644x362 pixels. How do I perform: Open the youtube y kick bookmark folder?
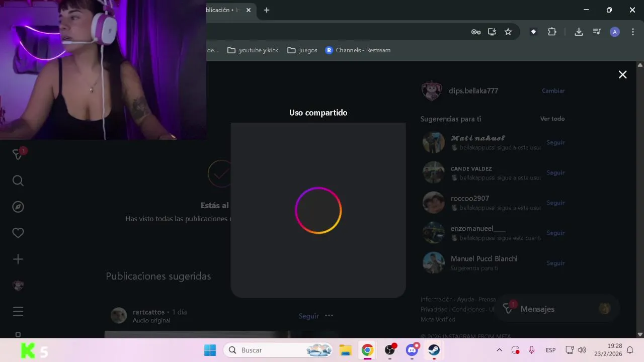pos(253,50)
